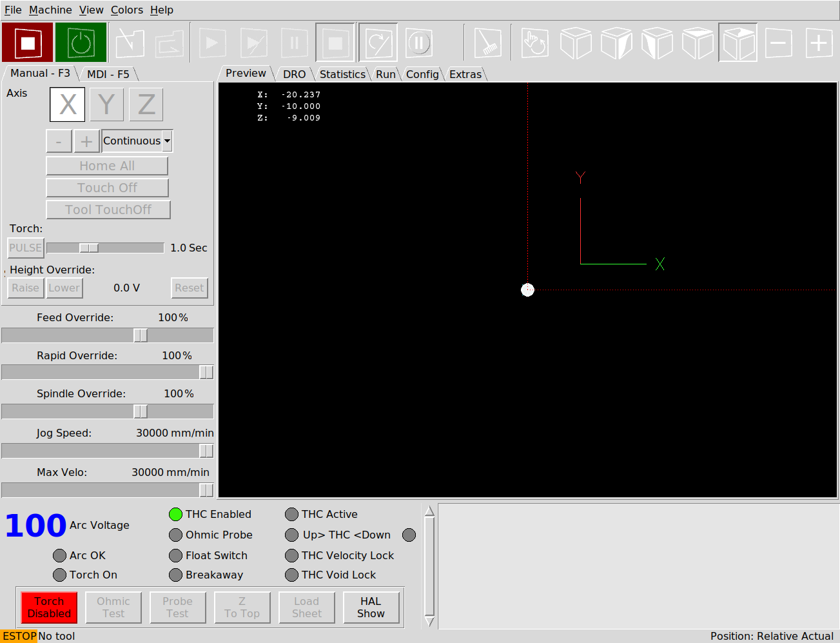Click the Ohmic Test button
840x643 pixels.
(113, 608)
